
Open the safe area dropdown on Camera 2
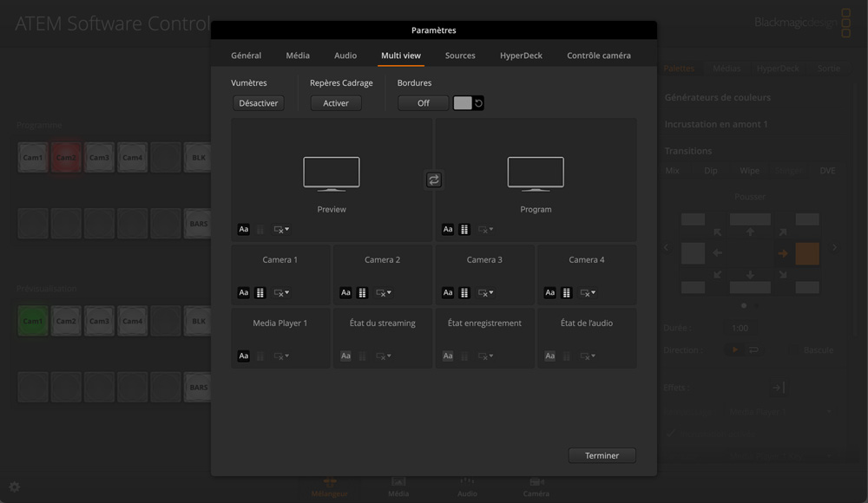click(384, 293)
